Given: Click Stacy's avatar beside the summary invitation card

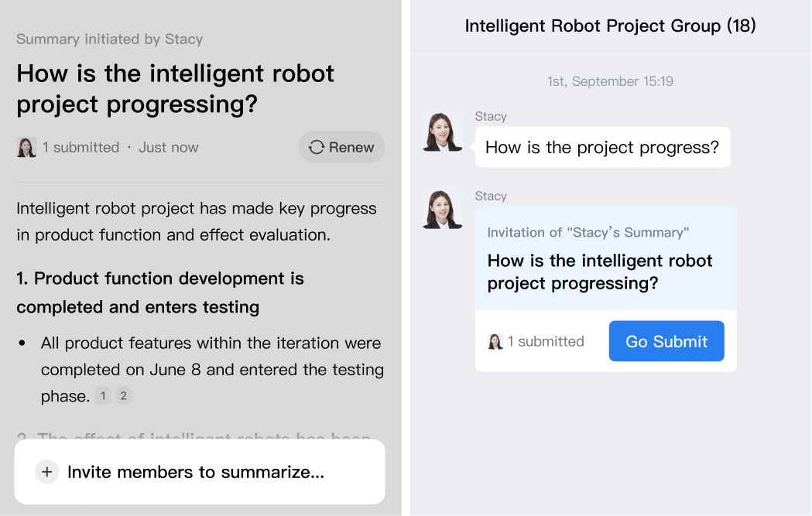Looking at the screenshot, I should 443,210.
